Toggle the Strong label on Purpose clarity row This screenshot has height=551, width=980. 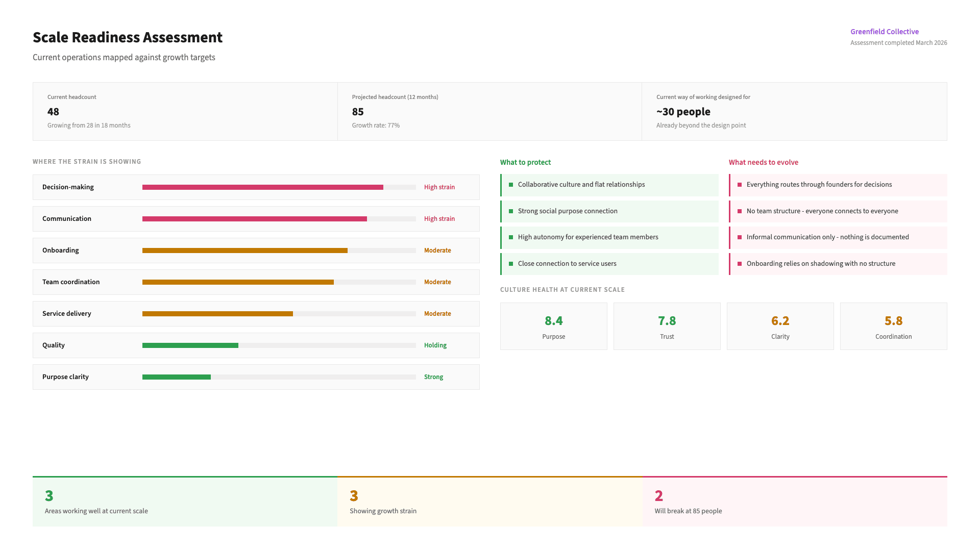pos(433,377)
